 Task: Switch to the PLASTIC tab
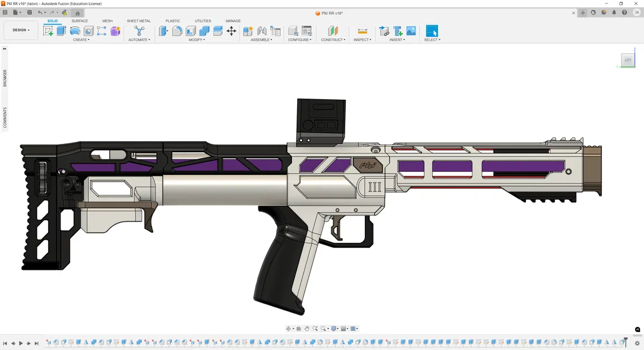click(173, 21)
